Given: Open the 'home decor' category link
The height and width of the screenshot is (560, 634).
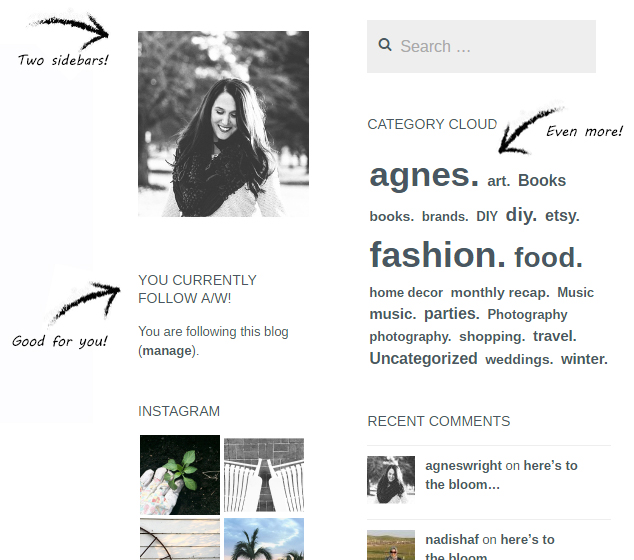Looking at the screenshot, I should coord(406,292).
